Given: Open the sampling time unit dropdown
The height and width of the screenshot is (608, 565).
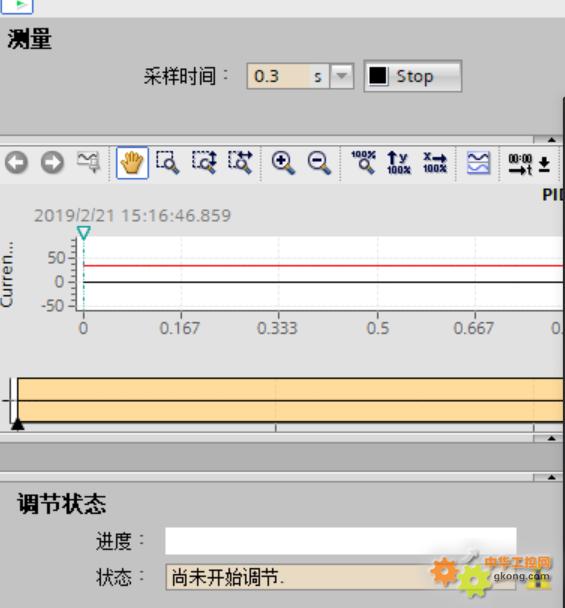Looking at the screenshot, I should 342,76.
